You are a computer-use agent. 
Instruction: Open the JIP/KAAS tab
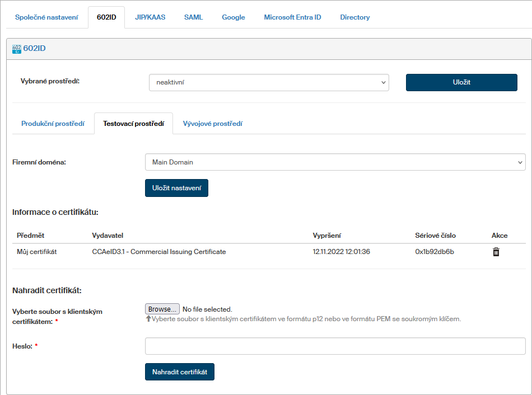point(150,17)
